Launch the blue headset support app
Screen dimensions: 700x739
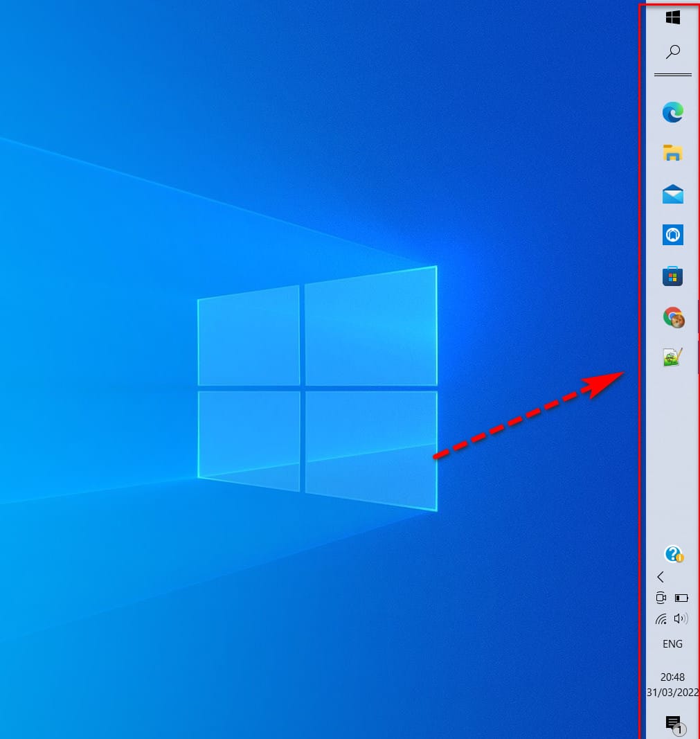tap(673, 235)
